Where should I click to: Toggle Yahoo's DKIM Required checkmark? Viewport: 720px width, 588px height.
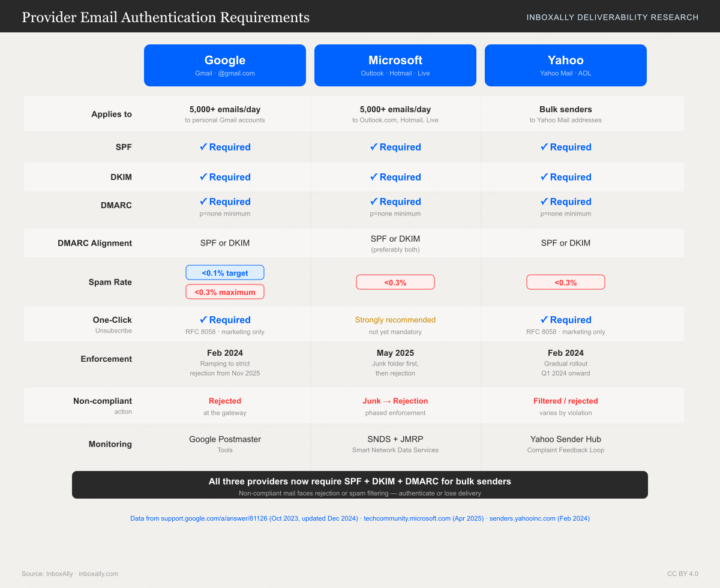pyautogui.click(x=544, y=177)
